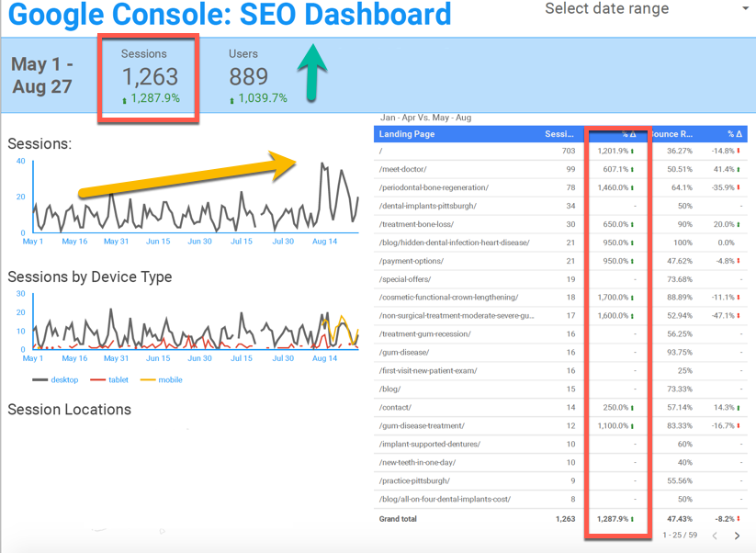The height and width of the screenshot is (553, 756).
Task: Go to the next table page
Action: (x=737, y=536)
